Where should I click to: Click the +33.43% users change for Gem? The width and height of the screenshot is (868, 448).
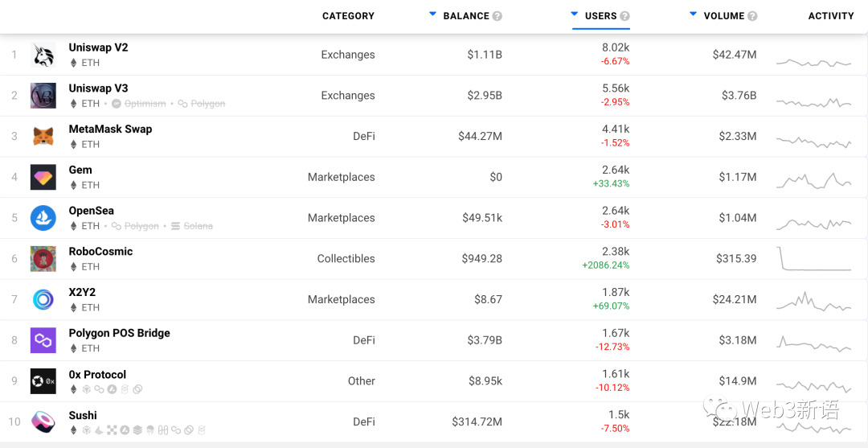[x=611, y=184]
